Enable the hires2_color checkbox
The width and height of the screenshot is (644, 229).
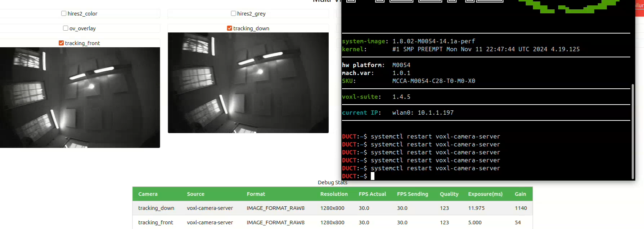[64, 13]
